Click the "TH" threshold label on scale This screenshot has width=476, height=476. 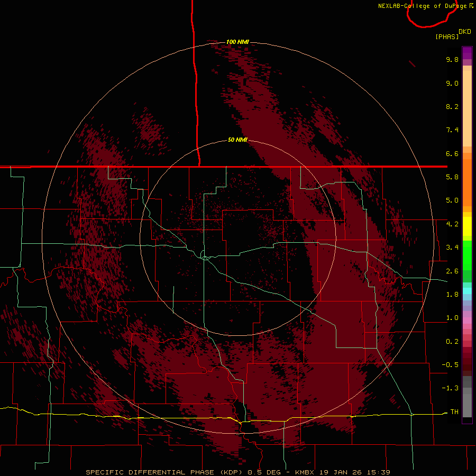click(x=454, y=412)
